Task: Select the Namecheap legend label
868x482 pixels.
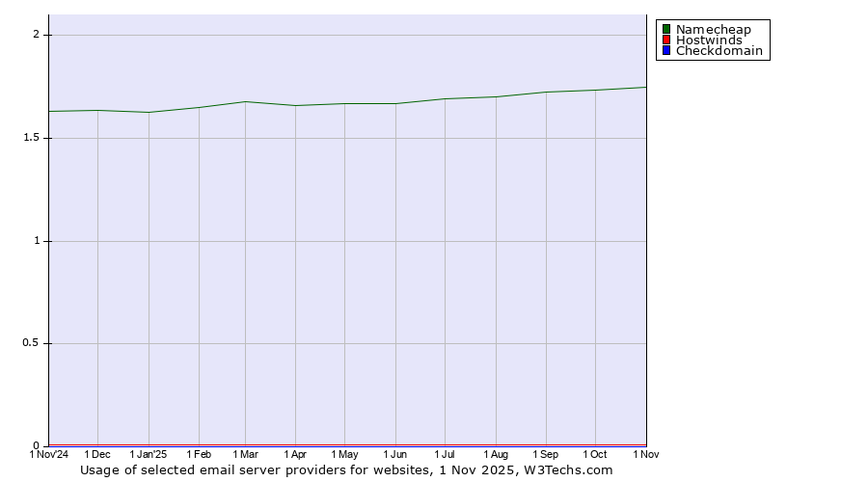Action: point(713,30)
